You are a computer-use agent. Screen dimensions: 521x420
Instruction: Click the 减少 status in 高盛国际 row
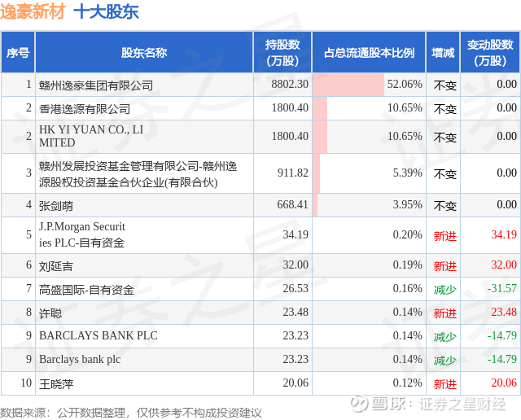pyautogui.click(x=445, y=290)
